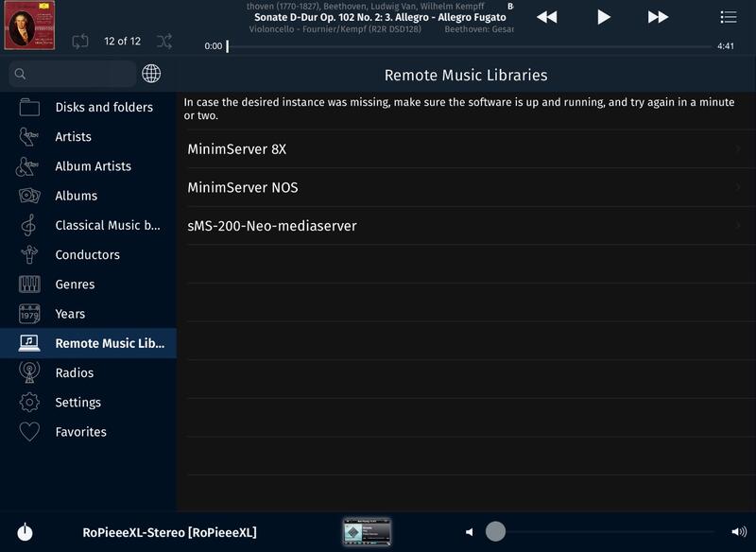
Task: Expand sMS-200-Neo-mediaserver library
Action: pos(463,226)
